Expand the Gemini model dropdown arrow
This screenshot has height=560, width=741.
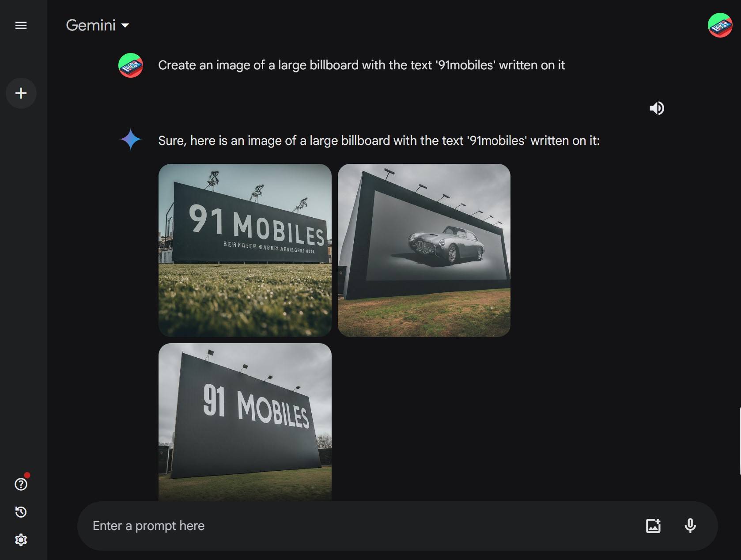(x=125, y=26)
